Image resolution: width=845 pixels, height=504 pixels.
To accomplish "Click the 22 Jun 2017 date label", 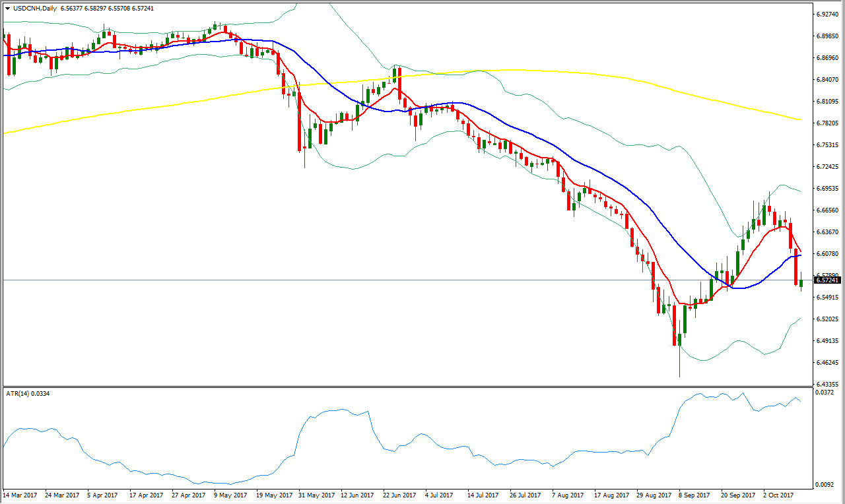I will pyautogui.click(x=399, y=494).
